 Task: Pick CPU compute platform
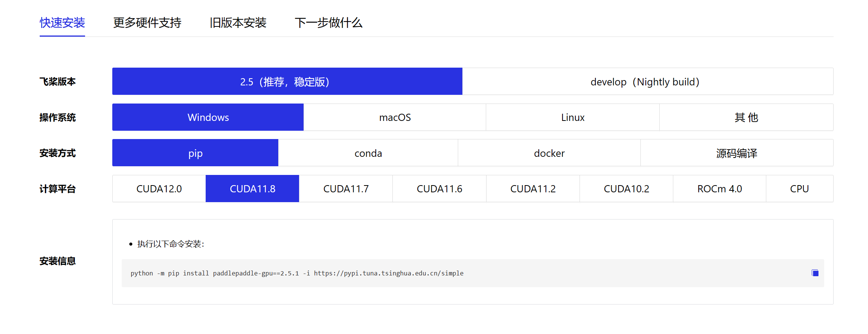(x=800, y=189)
